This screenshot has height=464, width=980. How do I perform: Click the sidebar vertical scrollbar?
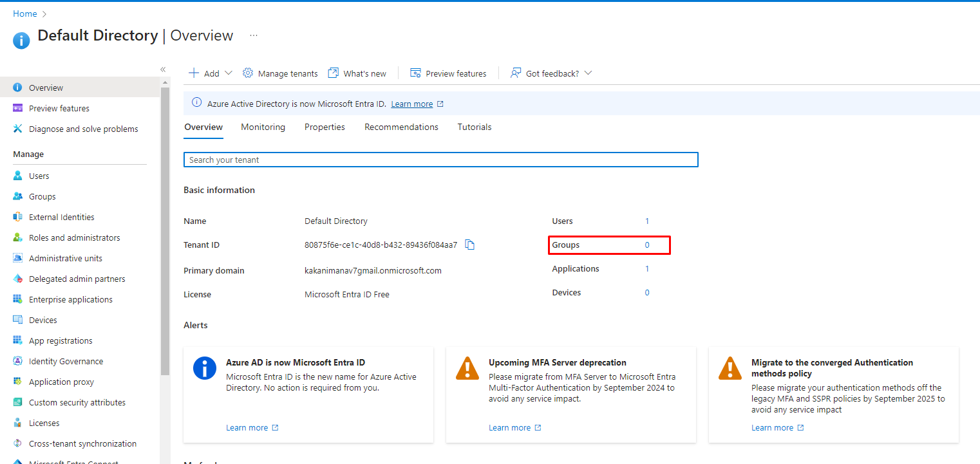pos(165,232)
